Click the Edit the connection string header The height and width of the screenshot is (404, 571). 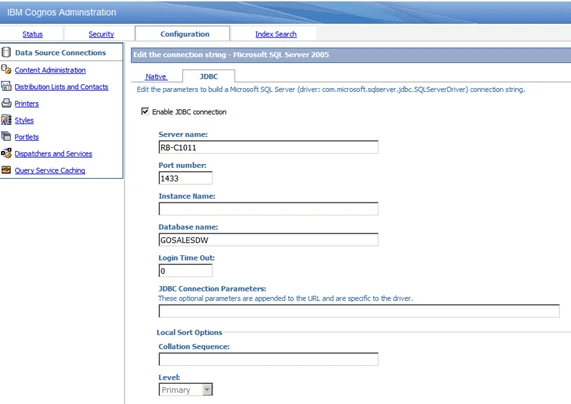click(x=231, y=55)
